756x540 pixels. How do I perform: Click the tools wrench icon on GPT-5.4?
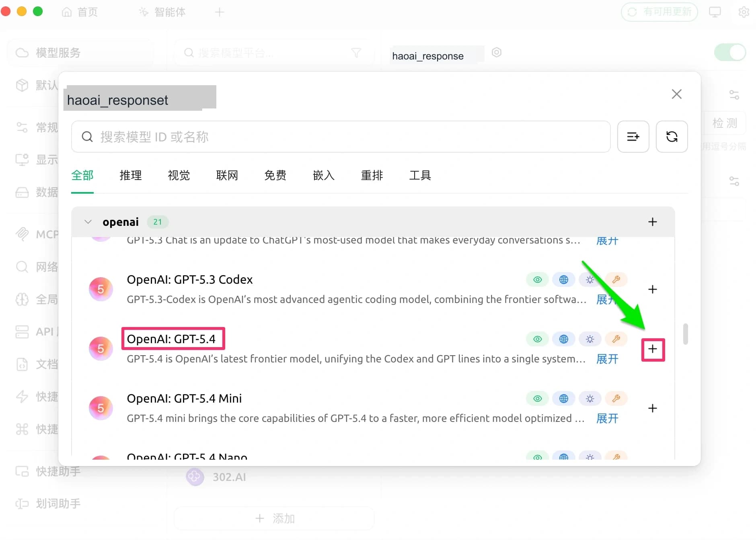616,339
